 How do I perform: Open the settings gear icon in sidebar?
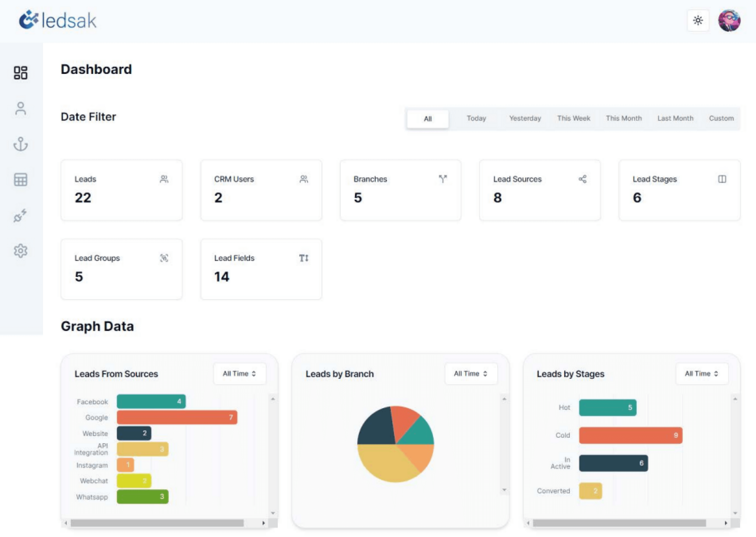(x=20, y=251)
